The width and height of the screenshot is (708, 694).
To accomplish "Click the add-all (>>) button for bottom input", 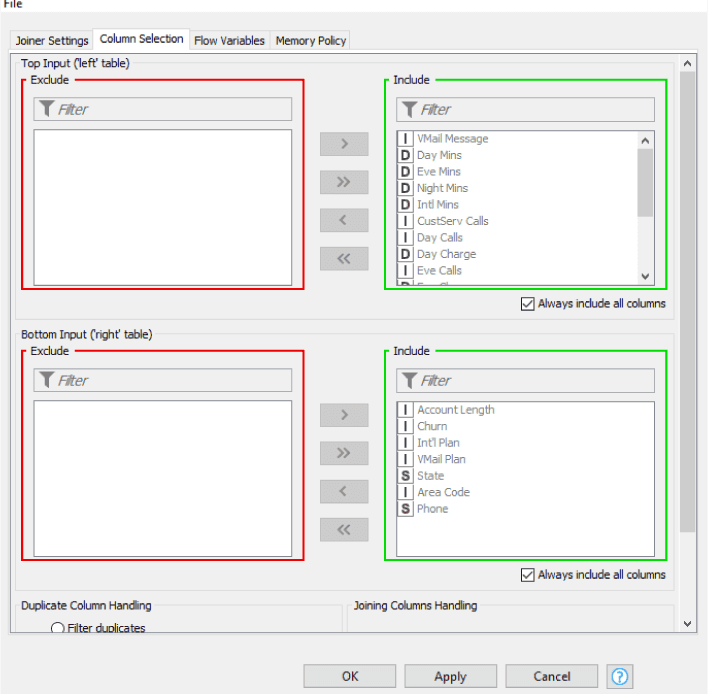I will click(x=344, y=453).
